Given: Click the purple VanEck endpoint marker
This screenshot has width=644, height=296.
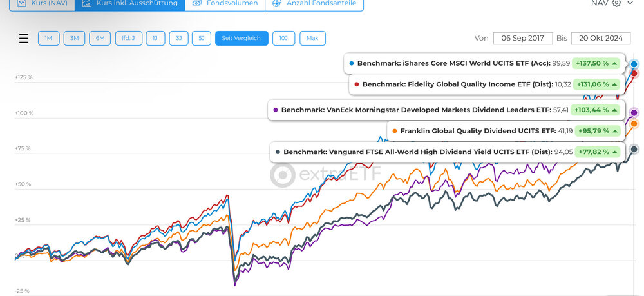Looking at the screenshot, I should tap(634, 113).
